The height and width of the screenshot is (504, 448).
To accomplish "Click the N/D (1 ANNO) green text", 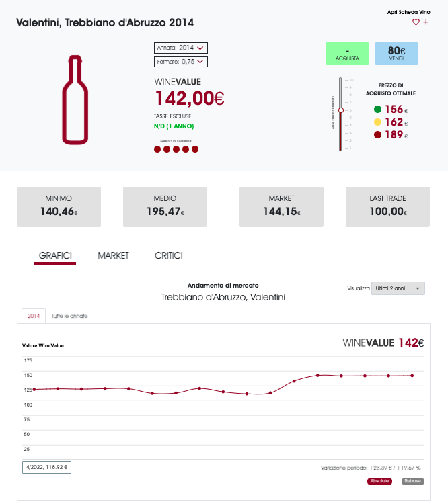I will pos(174,126).
